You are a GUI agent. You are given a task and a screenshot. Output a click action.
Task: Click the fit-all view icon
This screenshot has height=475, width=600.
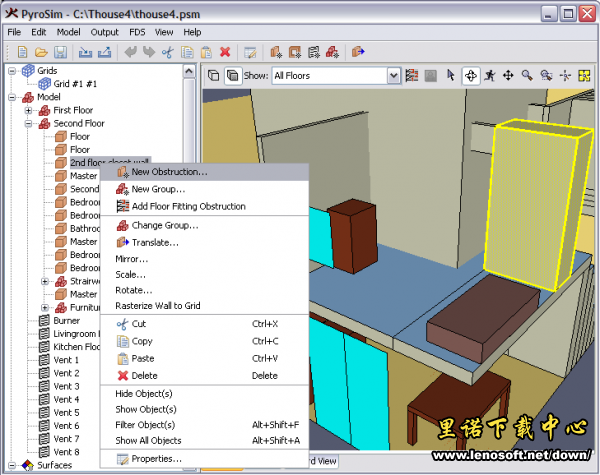pos(584,75)
